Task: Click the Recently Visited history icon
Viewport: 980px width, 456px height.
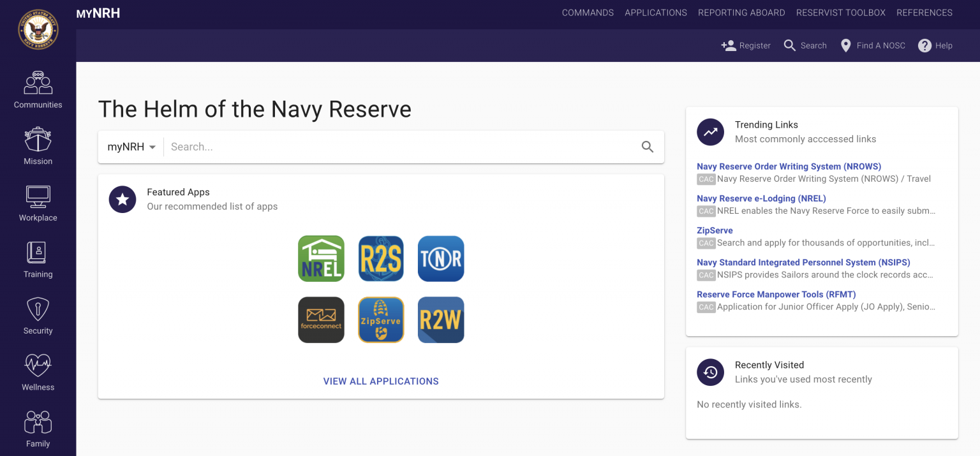Action: coord(711,372)
